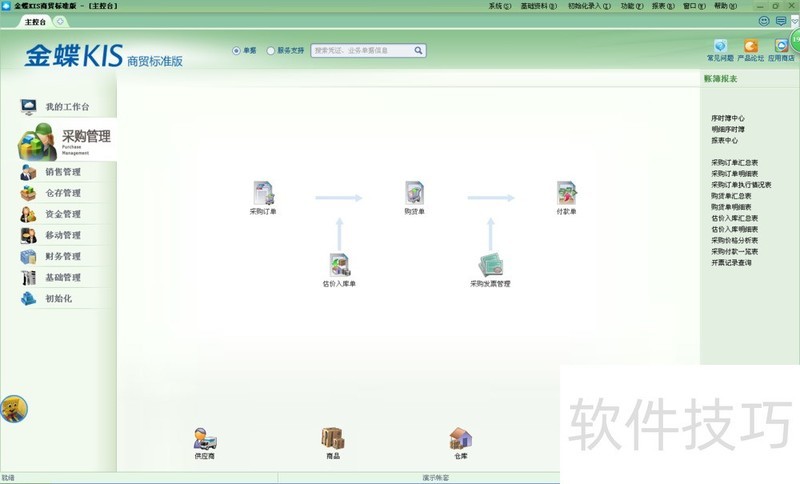
Task: Click the 产品论坛 product forum icon
Action: 751,46
